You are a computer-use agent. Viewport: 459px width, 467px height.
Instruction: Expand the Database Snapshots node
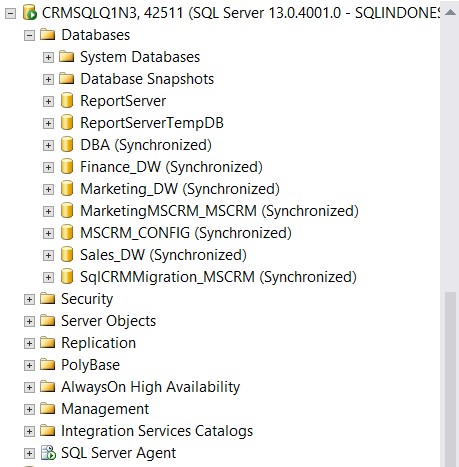pos(48,79)
